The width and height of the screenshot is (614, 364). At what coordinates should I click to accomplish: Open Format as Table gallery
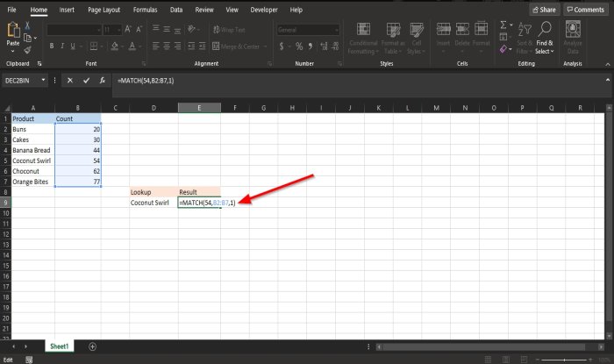pyautogui.click(x=393, y=38)
